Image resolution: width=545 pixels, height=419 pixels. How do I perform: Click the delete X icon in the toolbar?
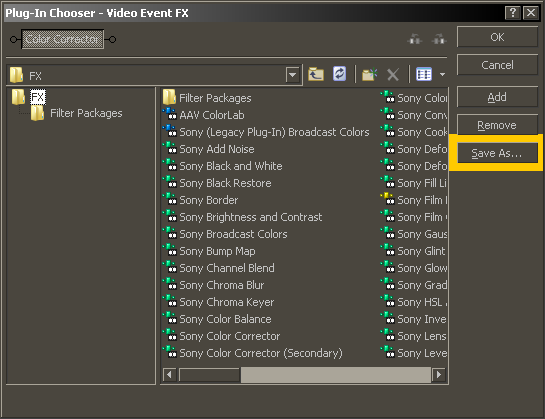pos(393,75)
